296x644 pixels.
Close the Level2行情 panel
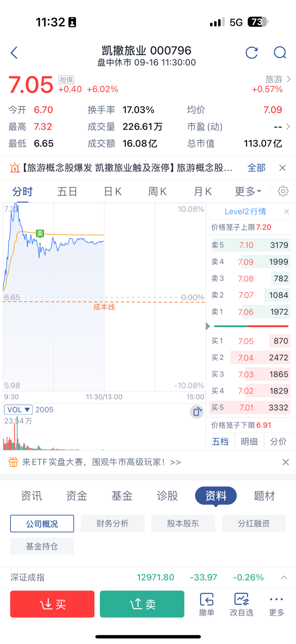(x=286, y=211)
